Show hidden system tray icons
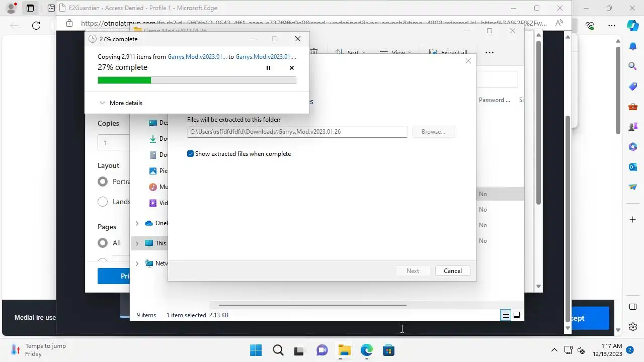The width and height of the screenshot is (644, 362). 554,350
